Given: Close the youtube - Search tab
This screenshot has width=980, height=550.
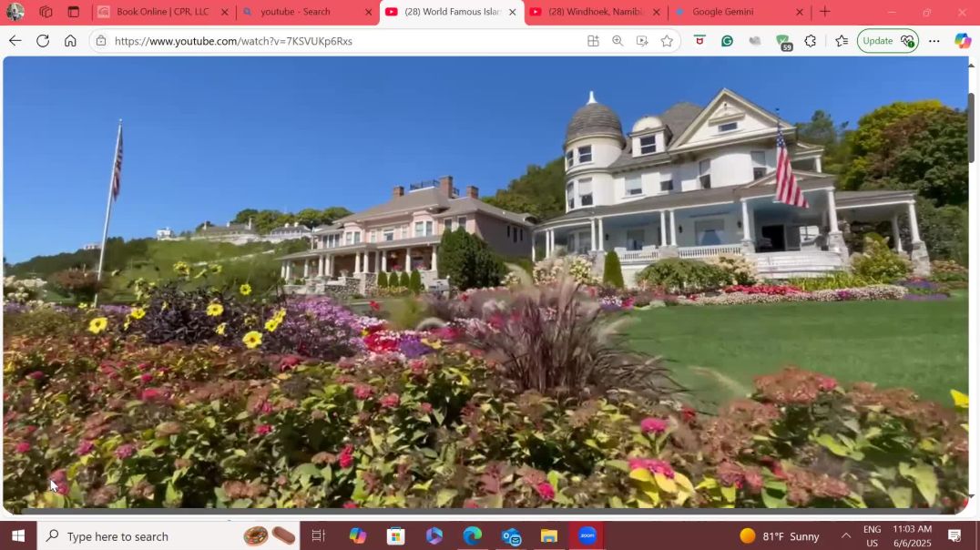Looking at the screenshot, I should (369, 12).
